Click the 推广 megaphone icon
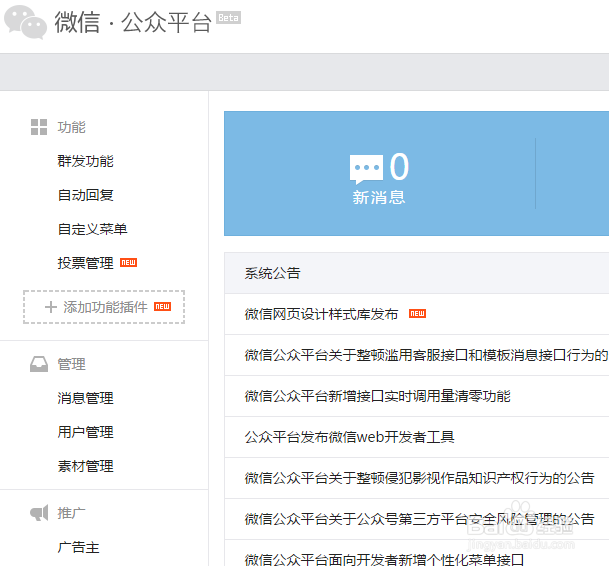This screenshot has height=566, width=609. click(39, 513)
